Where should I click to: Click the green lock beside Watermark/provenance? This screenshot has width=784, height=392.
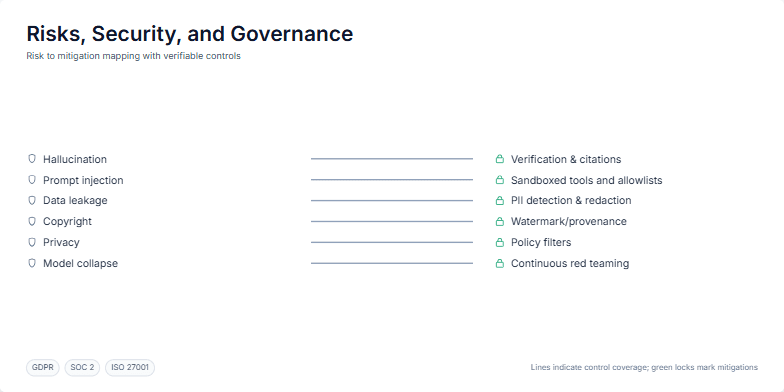tap(500, 222)
